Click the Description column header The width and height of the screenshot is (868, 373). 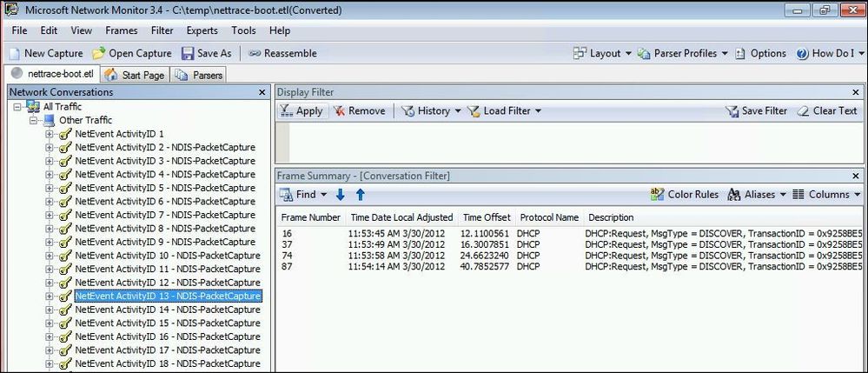pyautogui.click(x=611, y=217)
